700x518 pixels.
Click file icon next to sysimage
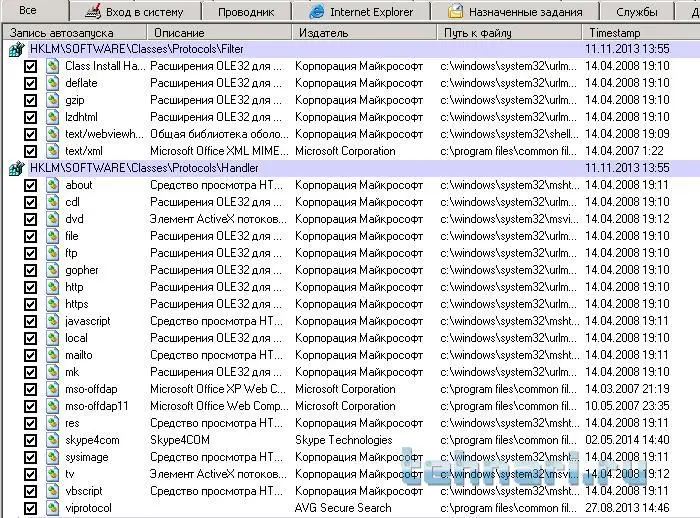coord(52,457)
